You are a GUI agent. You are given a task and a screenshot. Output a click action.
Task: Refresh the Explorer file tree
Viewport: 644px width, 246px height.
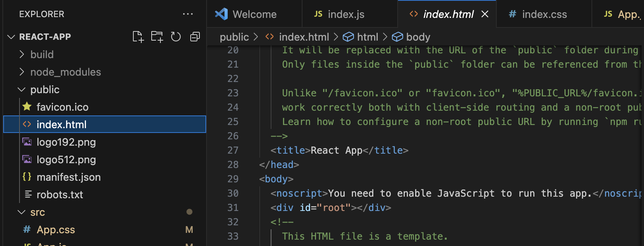[x=176, y=37]
